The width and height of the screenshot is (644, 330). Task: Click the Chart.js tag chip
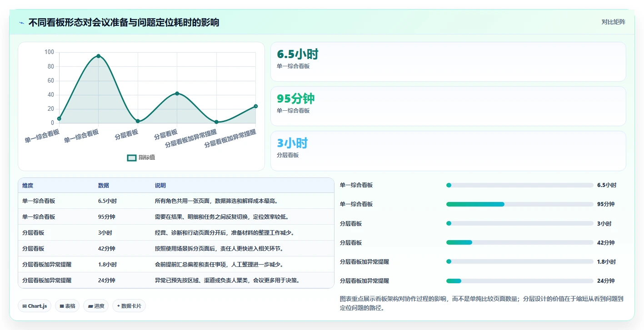[x=35, y=306]
